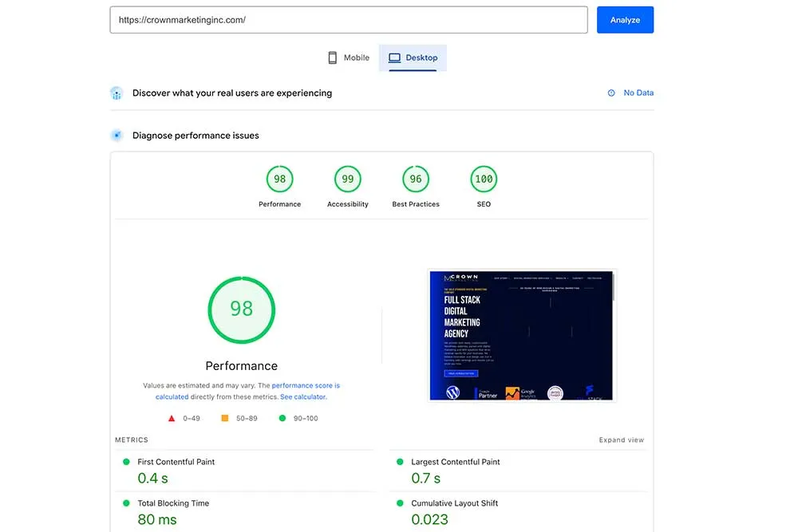Click the Diagnose performance issues stopwatch icon
This screenshot has height=532, width=798.
point(117,135)
